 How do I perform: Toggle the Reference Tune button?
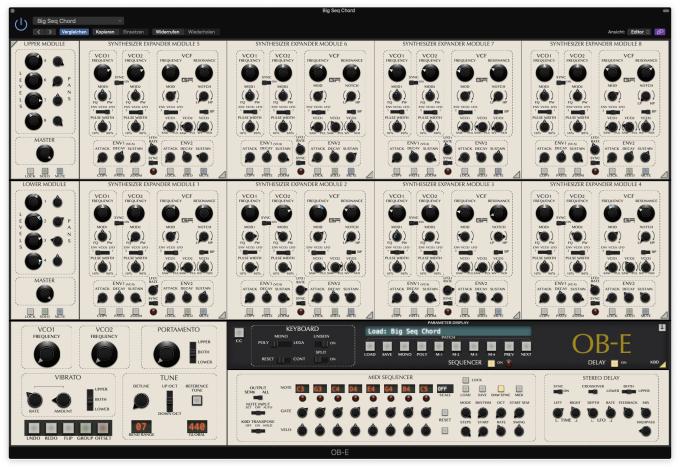coord(197,400)
